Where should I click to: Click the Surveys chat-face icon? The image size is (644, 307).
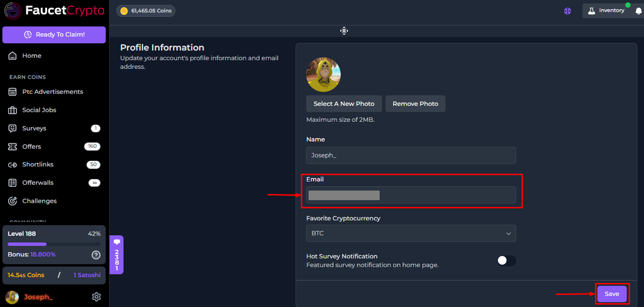[x=12, y=128]
